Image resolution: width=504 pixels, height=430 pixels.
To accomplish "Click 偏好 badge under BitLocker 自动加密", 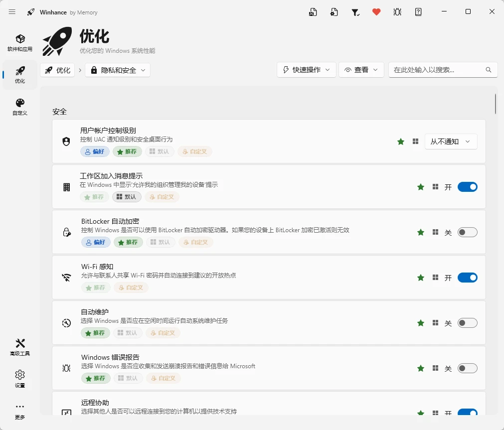I will 96,242.
